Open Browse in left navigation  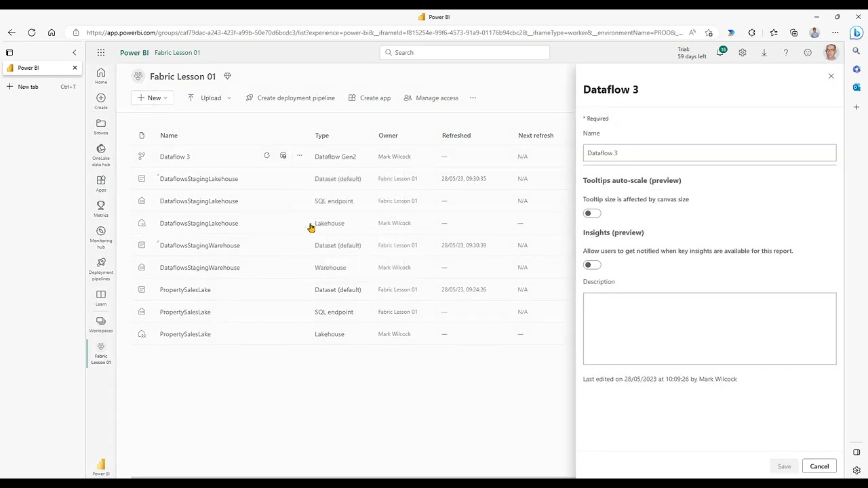101,127
